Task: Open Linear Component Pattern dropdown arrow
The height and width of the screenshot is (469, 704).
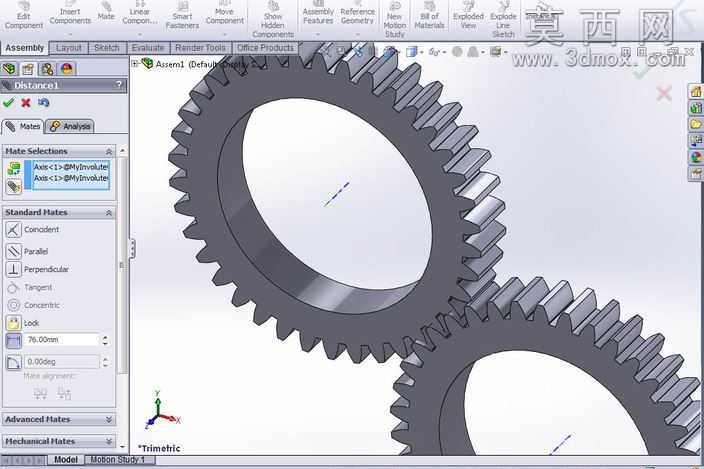Action: tap(140, 34)
